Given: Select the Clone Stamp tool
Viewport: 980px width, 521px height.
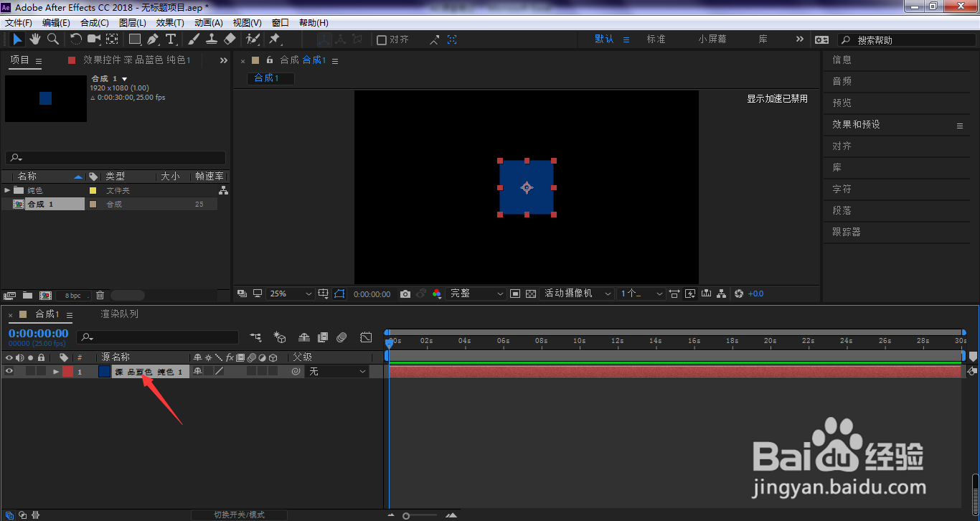Looking at the screenshot, I should tap(212, 39).
